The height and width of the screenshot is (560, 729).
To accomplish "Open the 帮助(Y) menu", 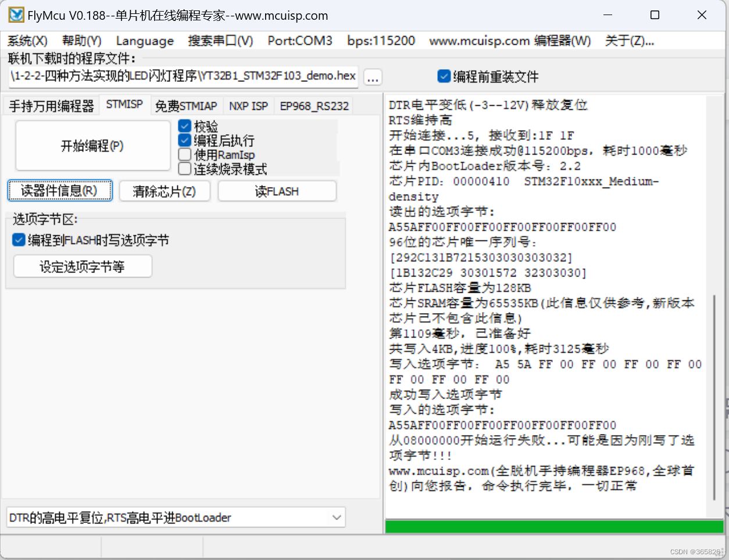I will 82,41.
